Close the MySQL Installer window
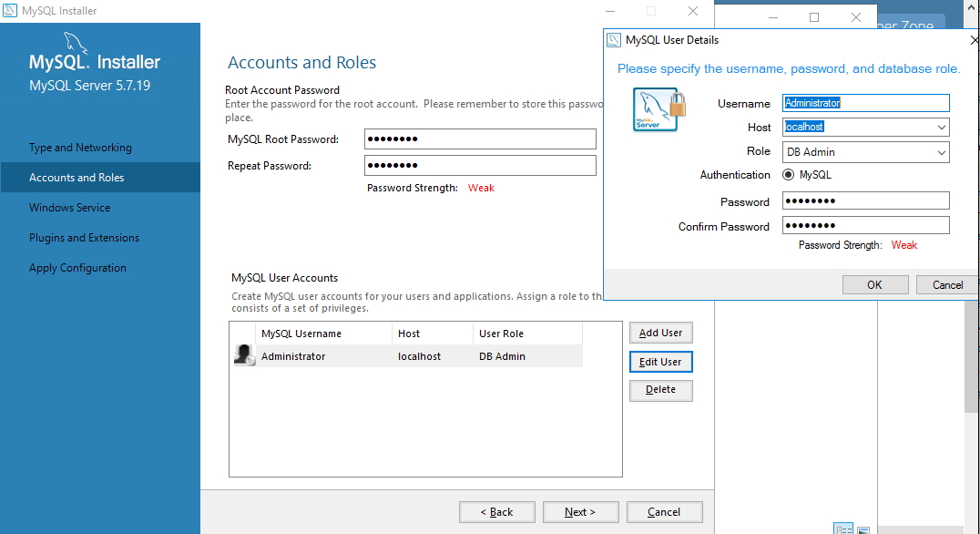This screenshot has width=980, height=534. tap(693, 11)
